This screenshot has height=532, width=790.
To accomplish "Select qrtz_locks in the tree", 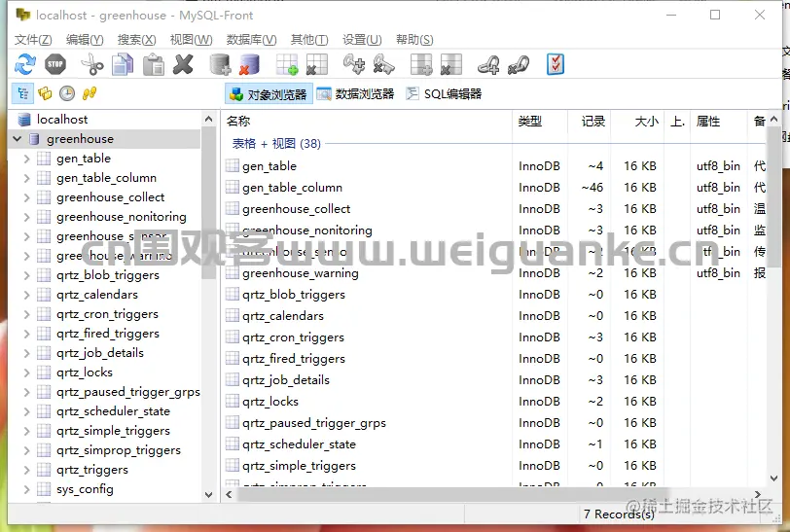I will (85, 372).
